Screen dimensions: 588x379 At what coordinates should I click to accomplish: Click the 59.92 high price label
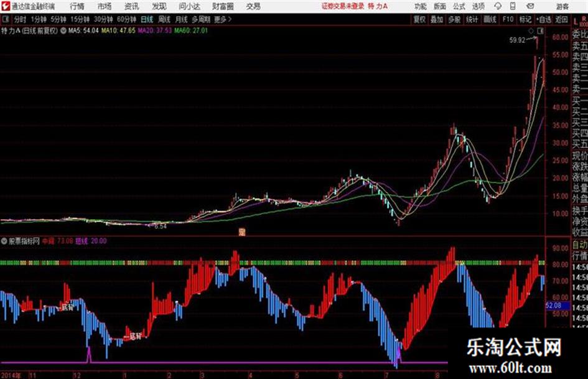point(518,40)
